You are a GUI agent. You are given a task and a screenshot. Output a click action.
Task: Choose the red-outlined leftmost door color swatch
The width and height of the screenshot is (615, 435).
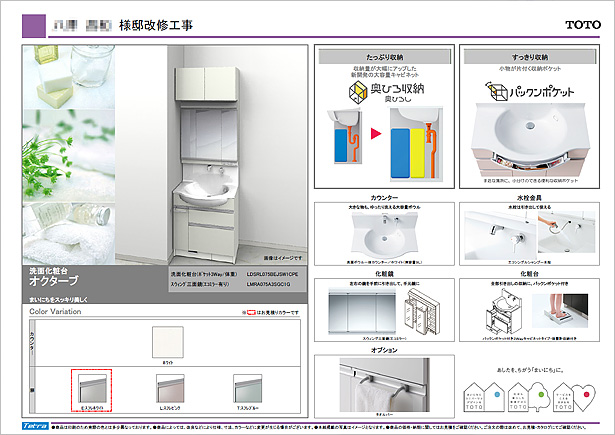point(92,388)
